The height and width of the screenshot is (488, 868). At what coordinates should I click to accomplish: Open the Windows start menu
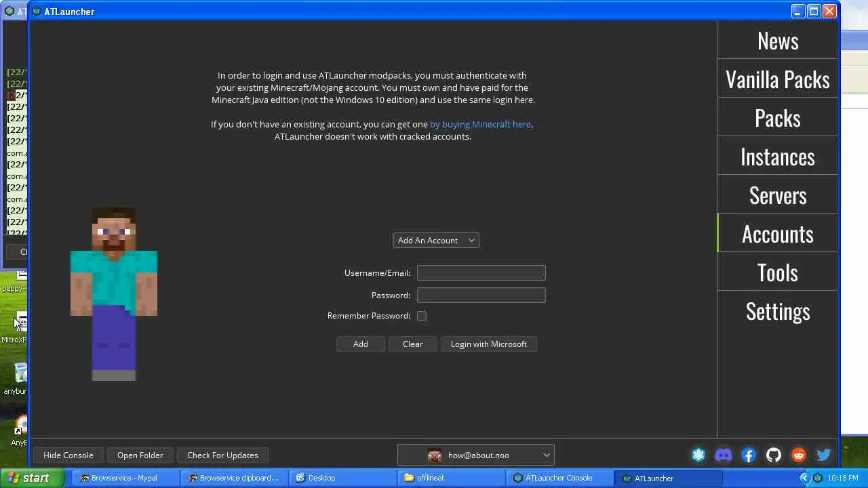[32, 478]
